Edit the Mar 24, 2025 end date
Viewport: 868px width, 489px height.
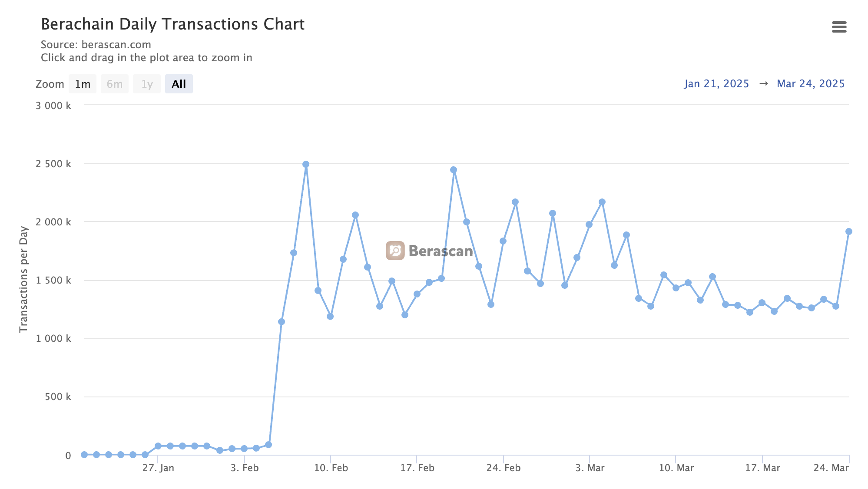coord(811,84)
